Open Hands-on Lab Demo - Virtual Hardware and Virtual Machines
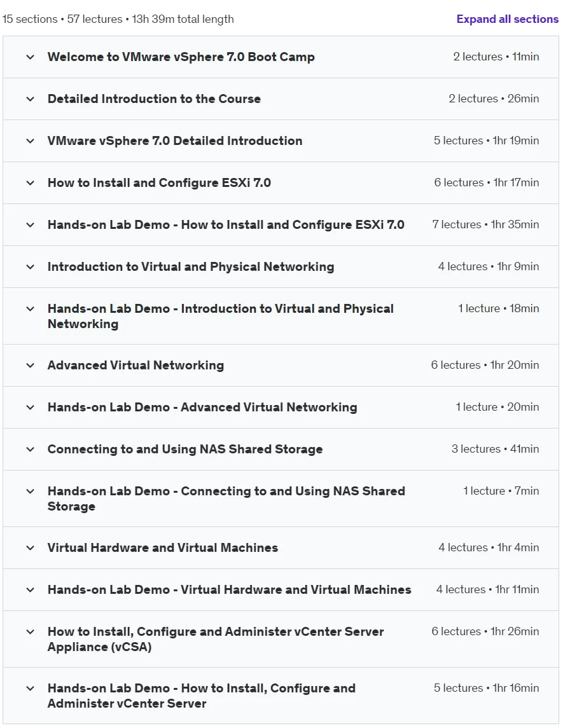This screenshot has height=728, width=563. click(x=230, y=589)
